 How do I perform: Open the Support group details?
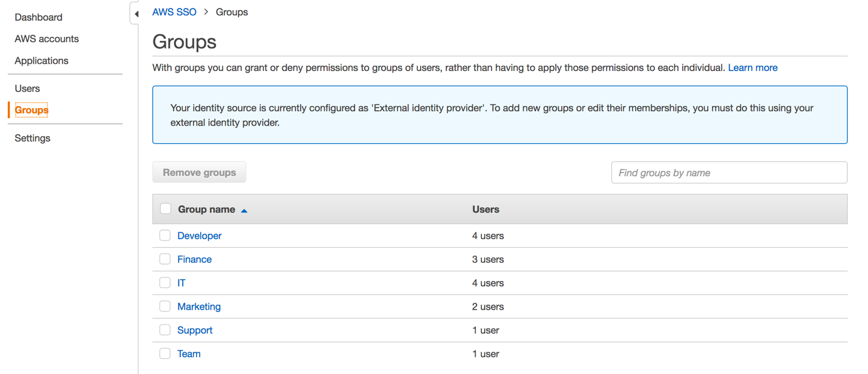point(194,330)
